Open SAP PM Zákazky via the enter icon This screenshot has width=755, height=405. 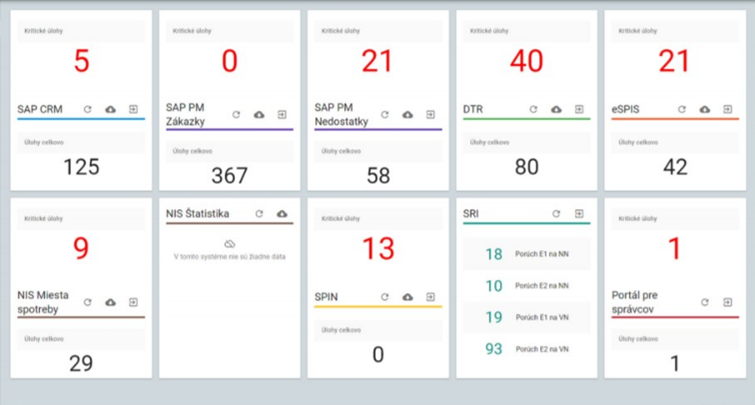(282, 115)
